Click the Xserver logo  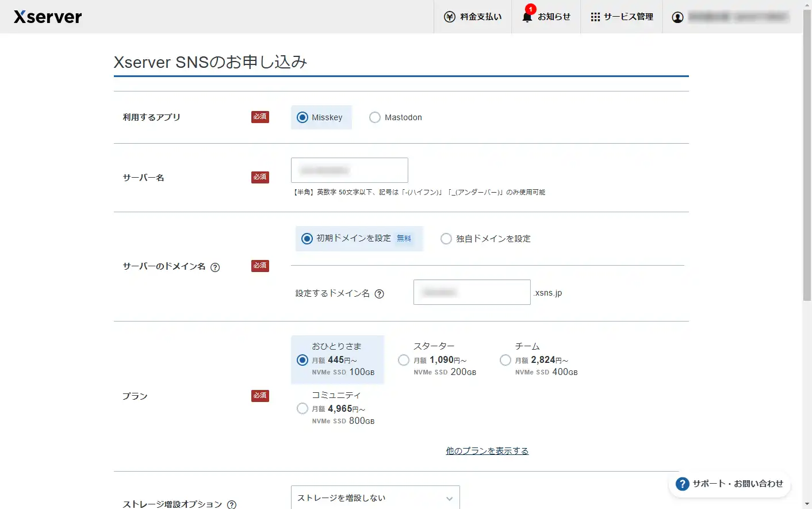[48, 17]
